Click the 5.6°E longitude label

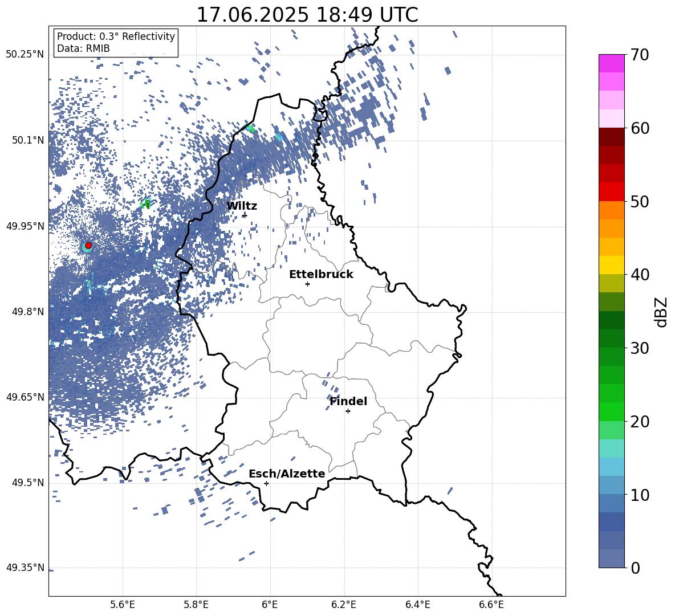123,605
